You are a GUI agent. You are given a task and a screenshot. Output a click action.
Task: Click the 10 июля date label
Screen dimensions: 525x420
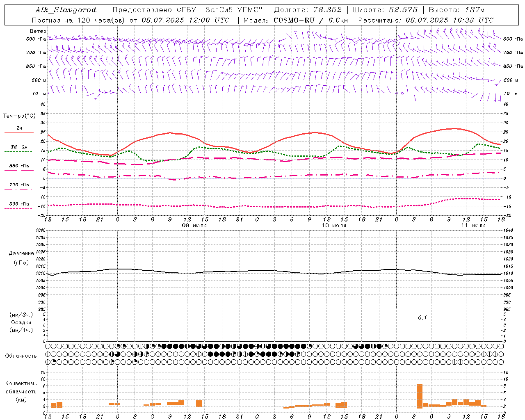[x=334, y=226]
